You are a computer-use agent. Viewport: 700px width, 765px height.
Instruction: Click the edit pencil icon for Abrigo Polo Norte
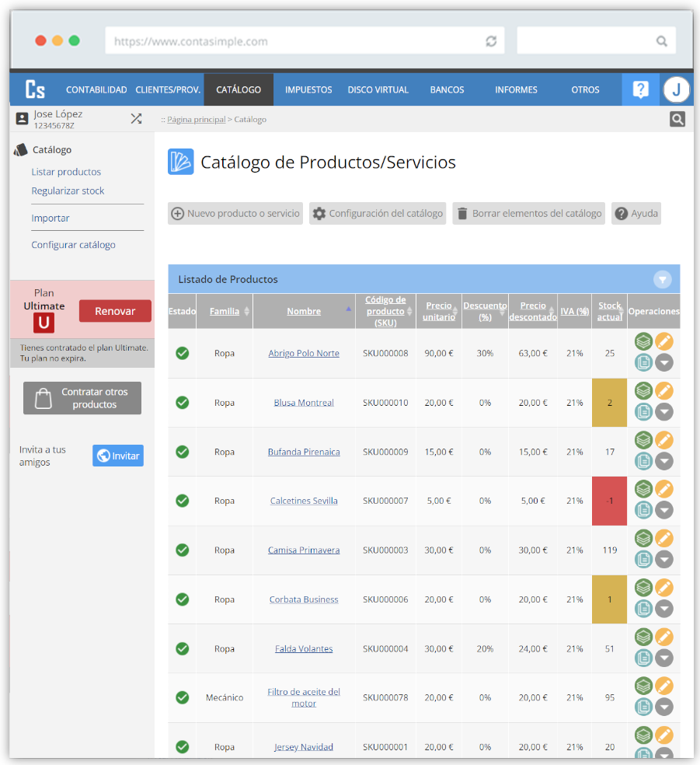click(x=663, y=341)
